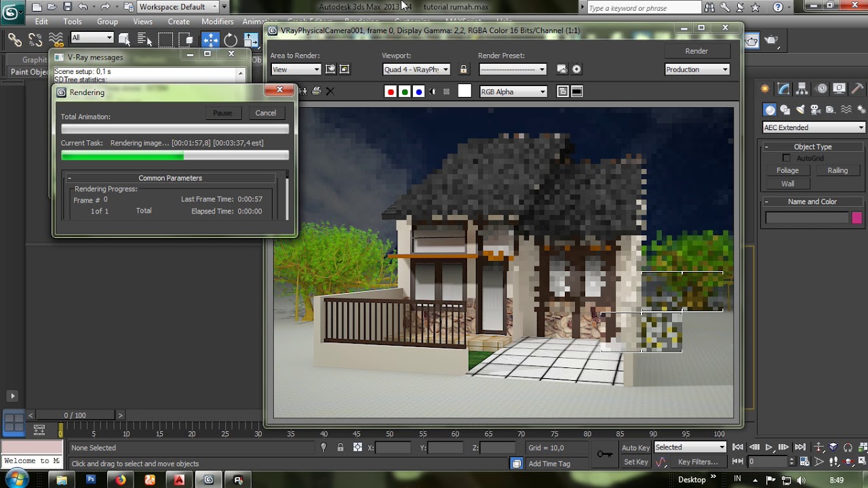The image size is (868, 488).
Task: Open the Display command panel tab
Action: [x=840, y=89]
